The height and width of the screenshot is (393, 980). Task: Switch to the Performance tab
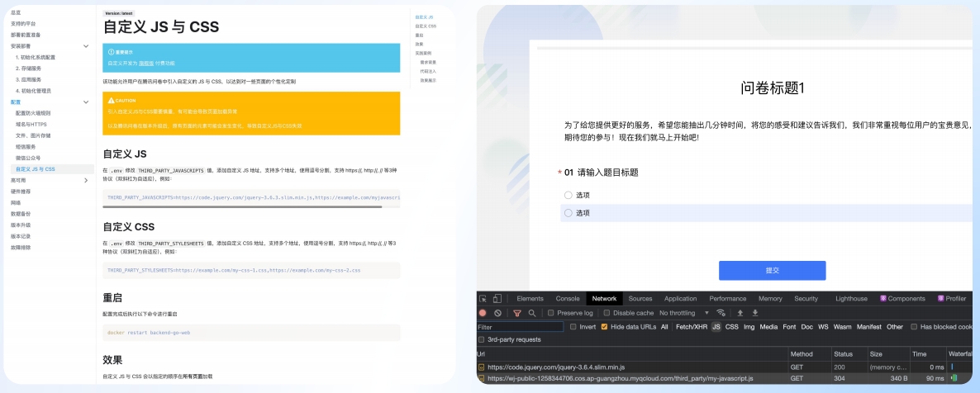pyautogui.click(x=727, y=299)
